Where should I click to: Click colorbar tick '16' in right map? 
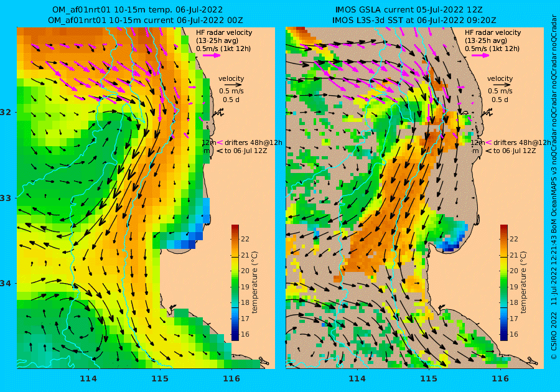tap(513, 334)
